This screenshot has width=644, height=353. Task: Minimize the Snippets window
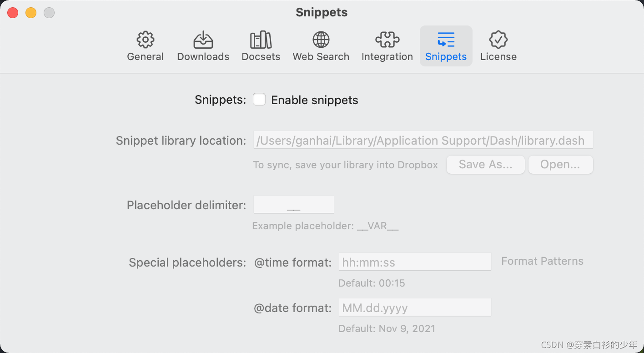30,12
